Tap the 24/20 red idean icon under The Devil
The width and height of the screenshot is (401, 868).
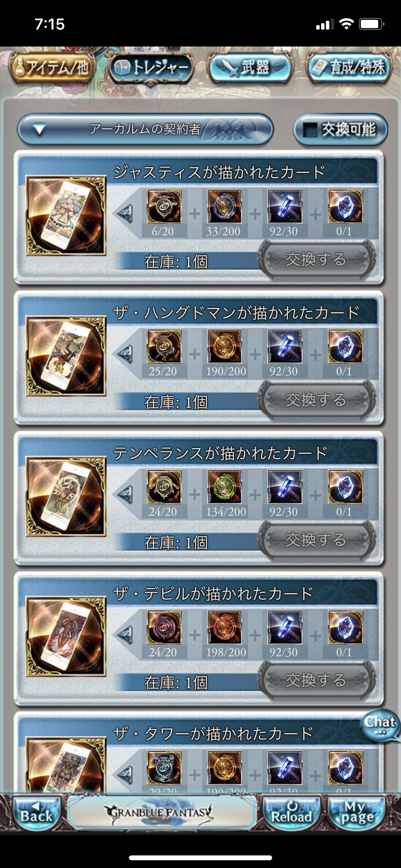(164, 627)
